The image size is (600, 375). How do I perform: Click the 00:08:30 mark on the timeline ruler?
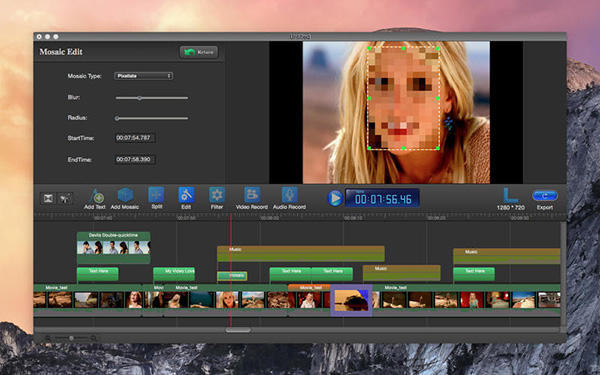tap(520, 218)
